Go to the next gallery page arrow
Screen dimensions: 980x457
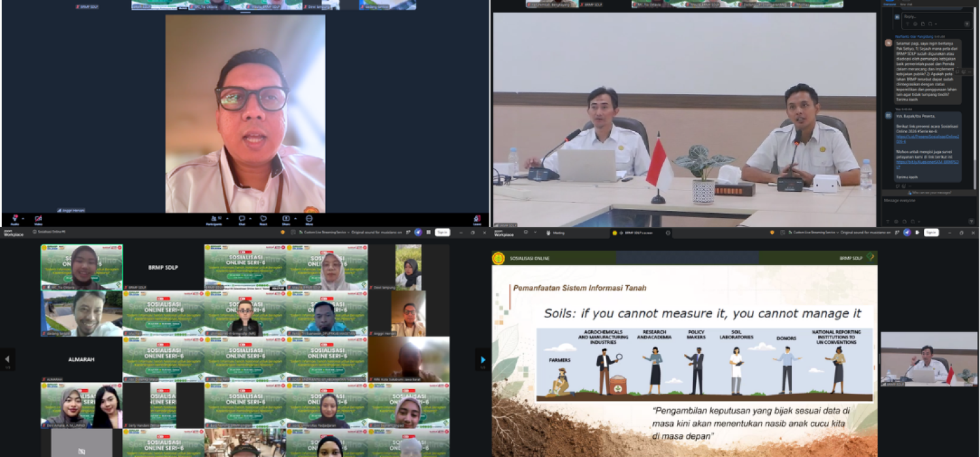click(x=483, y=359)
